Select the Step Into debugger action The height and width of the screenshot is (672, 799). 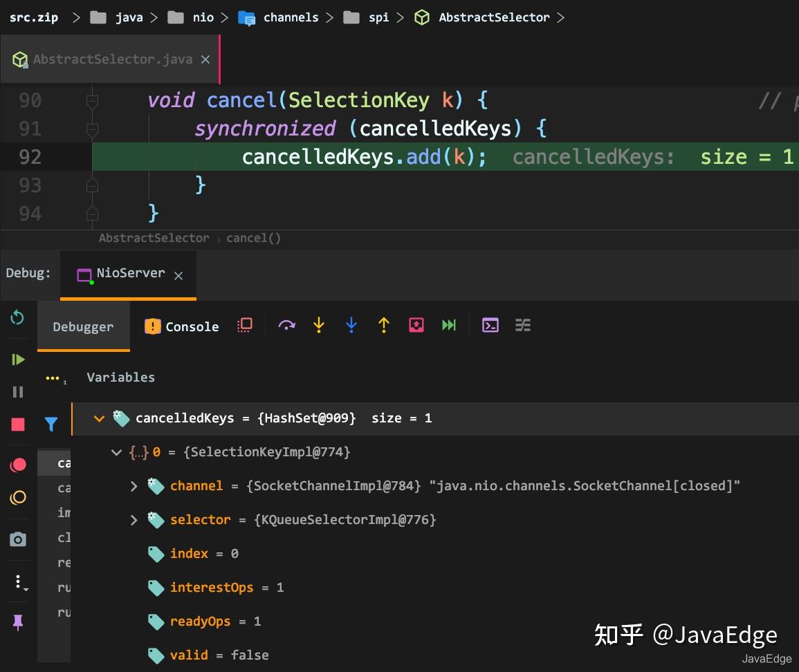[319, 324]
